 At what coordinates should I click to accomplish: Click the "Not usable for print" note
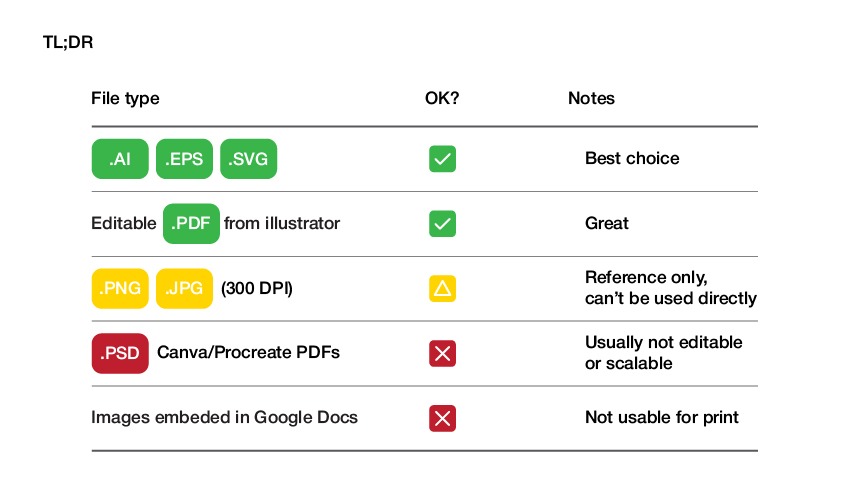click(x=662, y=418)
